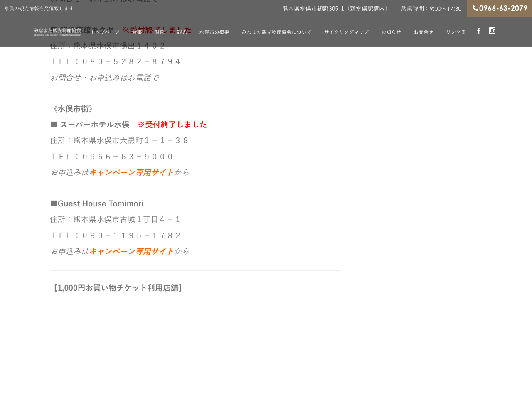Click the phone line ０９０－１１９５－１７８２
Viewport: 532px width, 407px height.
pos(116,235)
